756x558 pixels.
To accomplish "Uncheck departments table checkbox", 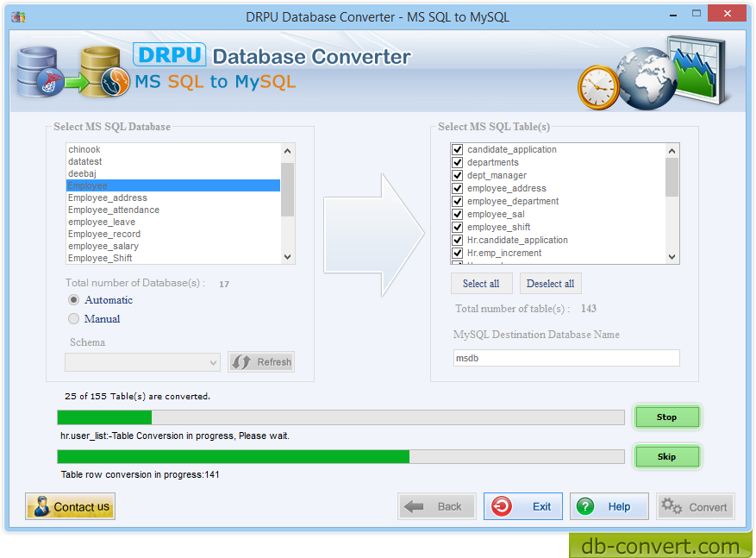I will (458, 162).
